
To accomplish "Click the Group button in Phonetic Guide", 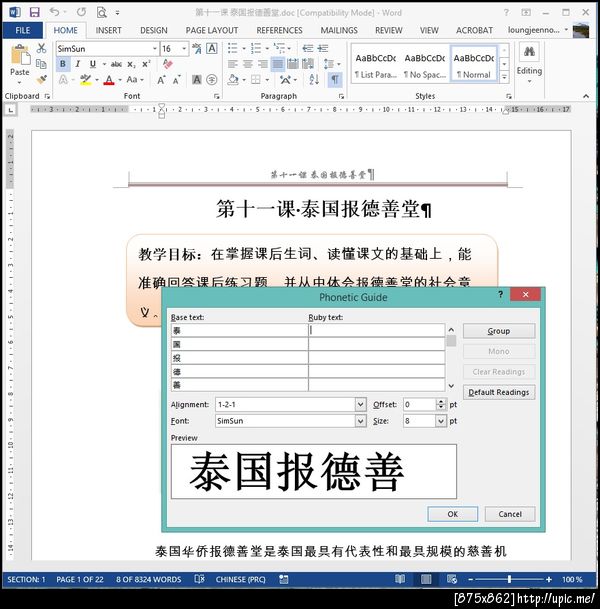I will click(499, 331).
